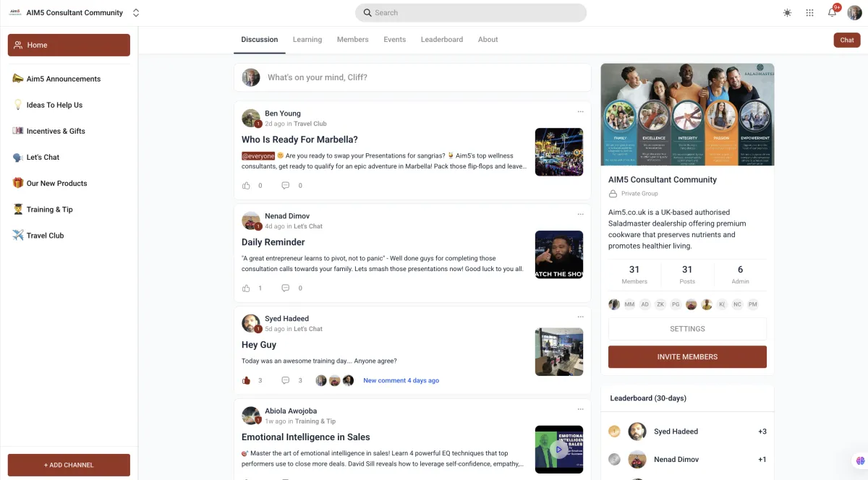The image size is (868, 480).
Task: Click Training & Tip link under Abiola Awojoba
Action: [315, 421]
